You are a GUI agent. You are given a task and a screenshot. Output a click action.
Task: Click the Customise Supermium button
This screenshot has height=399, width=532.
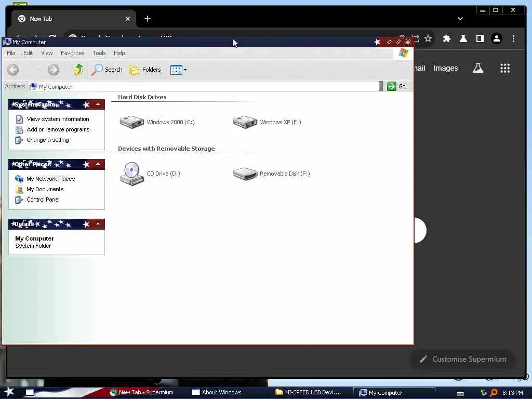point(463,359)
